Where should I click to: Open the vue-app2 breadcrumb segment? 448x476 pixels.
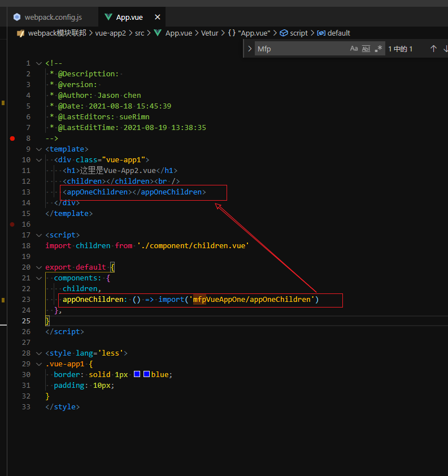(110, 33)
